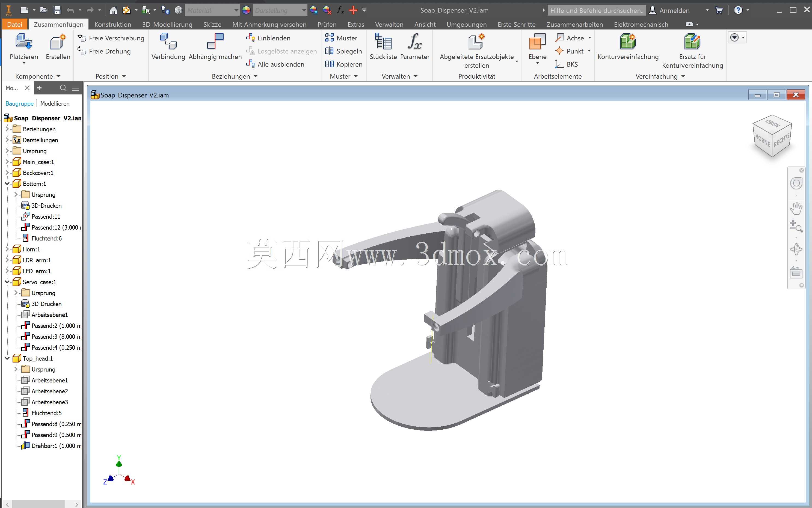
Task: Select the Freie Verschiebung tool
Action: [x=111, y=38]
